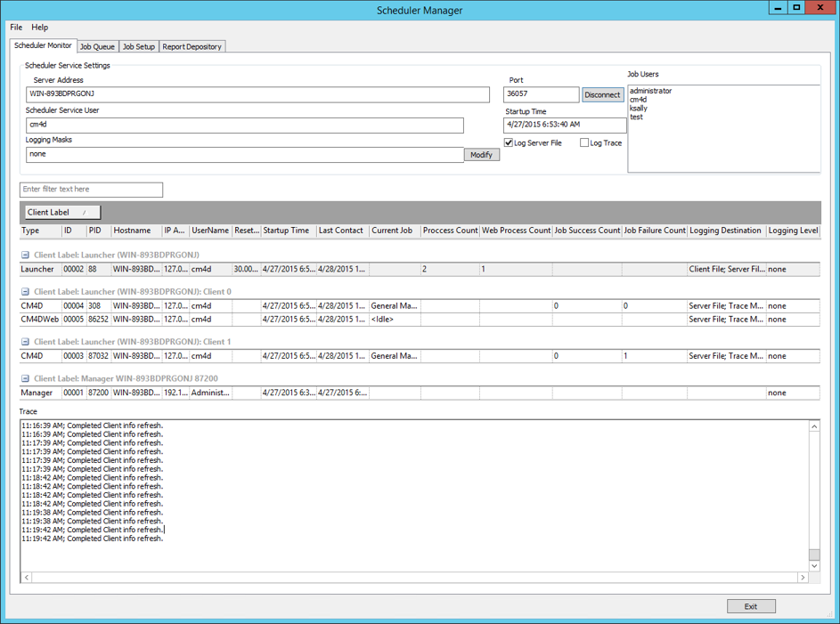Open the Report Depository tab

tap(192, 46)
